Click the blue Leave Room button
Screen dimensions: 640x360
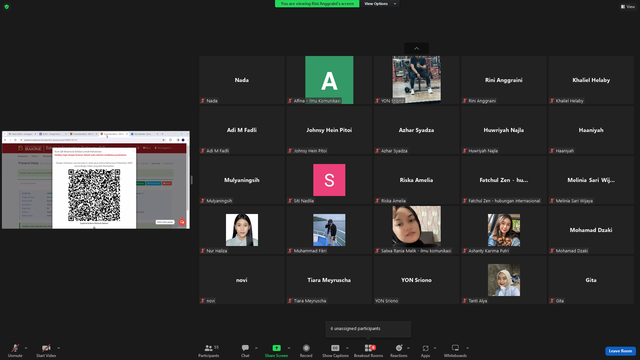(620, 351)
